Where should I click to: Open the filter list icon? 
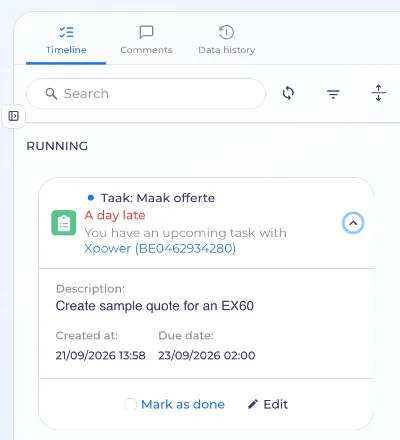tap(333, 94)
